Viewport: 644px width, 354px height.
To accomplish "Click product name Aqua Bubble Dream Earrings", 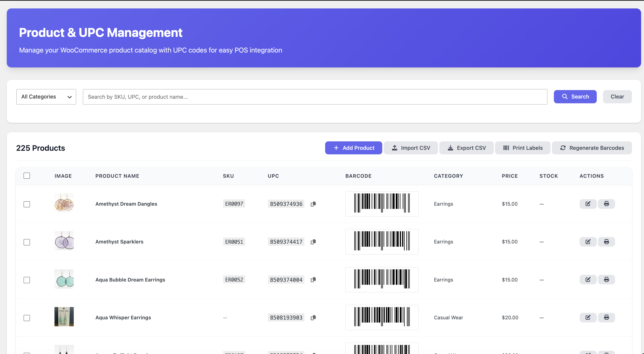I will point(130,280).
